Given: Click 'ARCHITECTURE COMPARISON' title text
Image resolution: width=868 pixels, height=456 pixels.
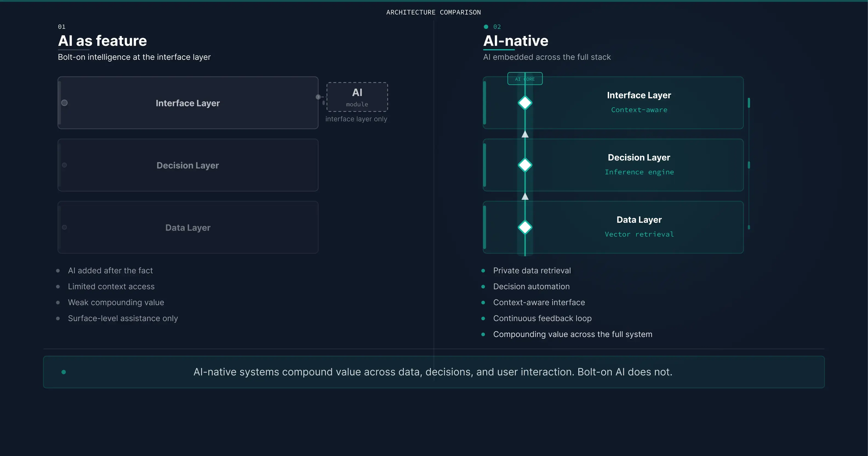Looking at the screenshot, I should tap(434, 13).
